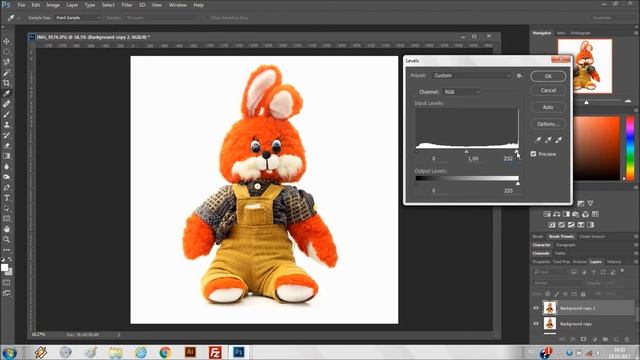Click the add layer mask icon
The image size is (640, 360).
tap(583, 339)
